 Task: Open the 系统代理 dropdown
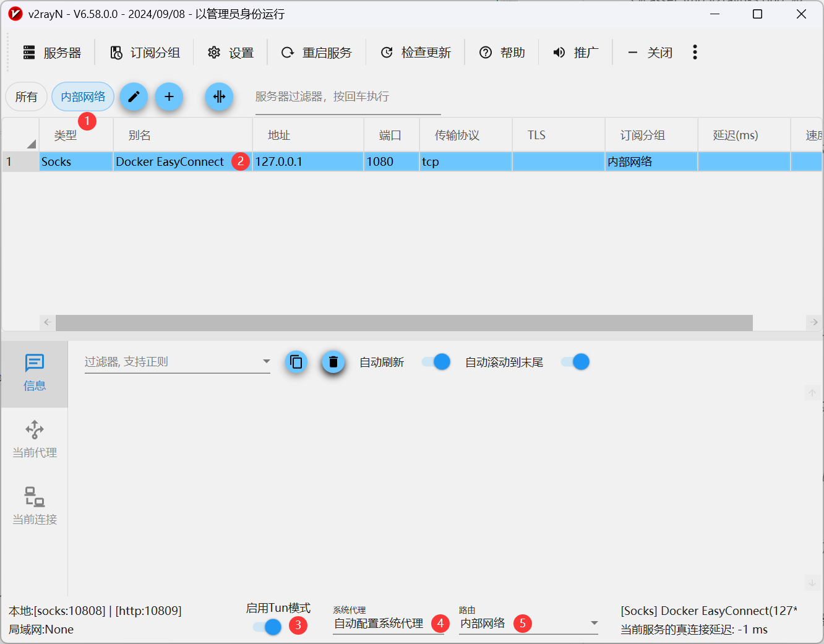click(388, 624)
